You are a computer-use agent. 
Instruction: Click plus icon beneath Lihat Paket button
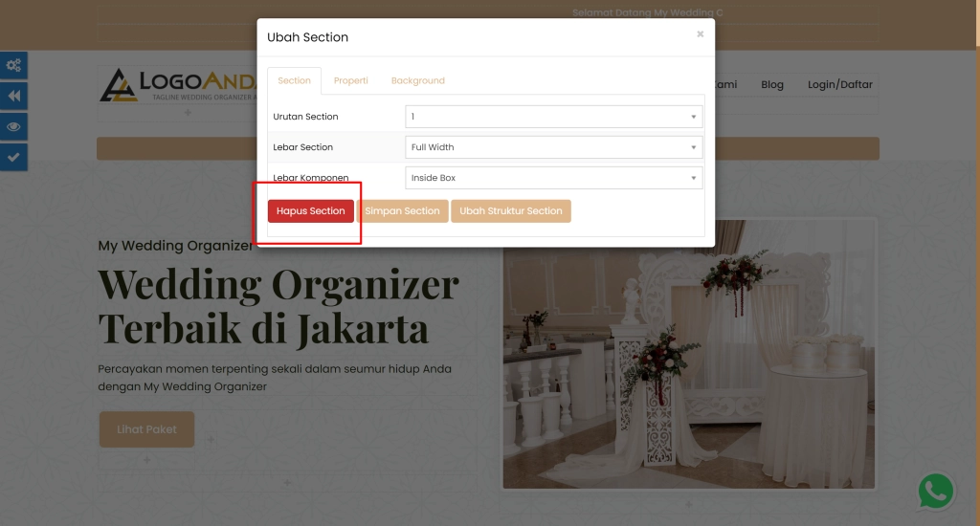(146, 460)
